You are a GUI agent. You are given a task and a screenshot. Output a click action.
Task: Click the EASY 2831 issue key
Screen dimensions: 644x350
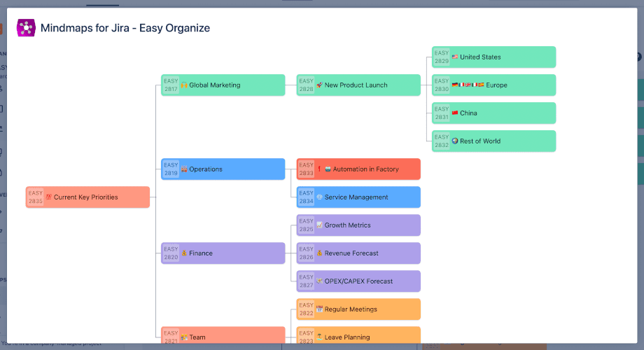point(442,113)
